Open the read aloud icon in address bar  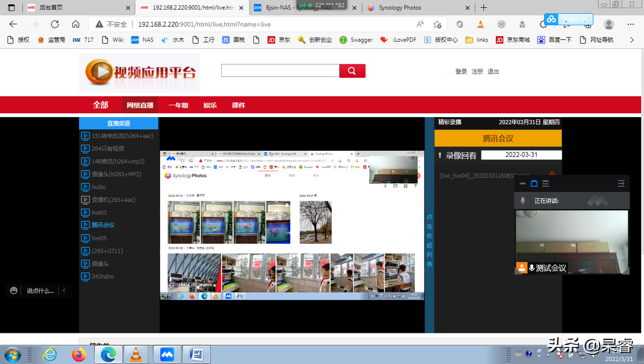pos(420,24)
